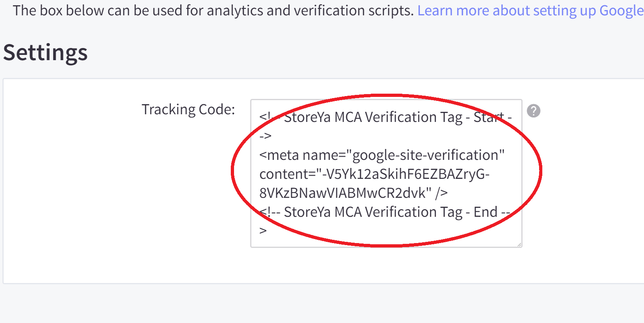The image size is (644, 323).
Task: Click the Settings heading
Action: pyautogui.click(x=45, y=52)
